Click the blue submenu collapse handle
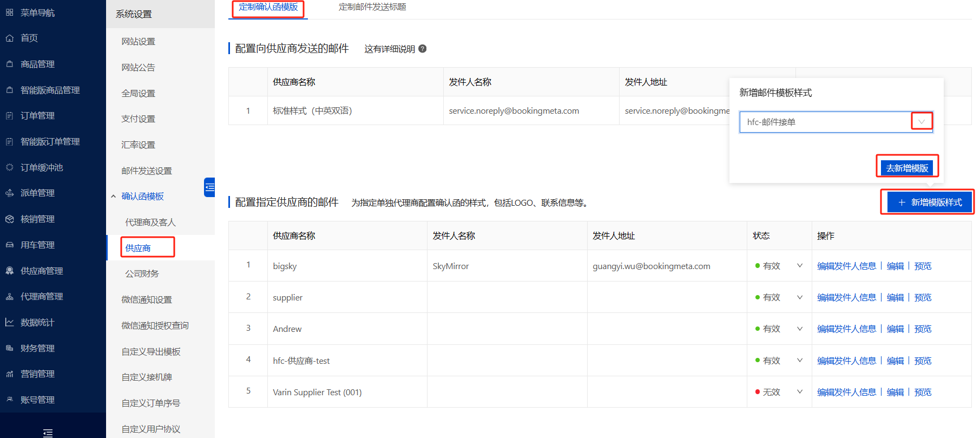Viewport: 980px width, 438px height. pyautogui.click(x=209, y=187)
